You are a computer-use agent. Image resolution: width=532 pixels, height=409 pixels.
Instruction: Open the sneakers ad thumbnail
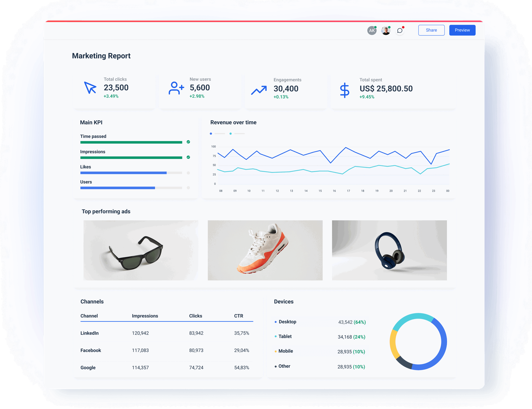pos(265,250)
